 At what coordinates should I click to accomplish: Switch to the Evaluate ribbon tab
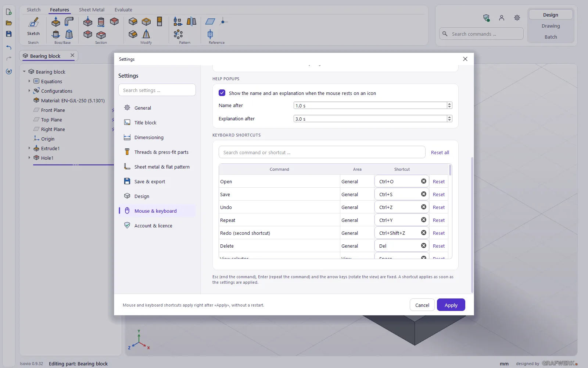[123, 10]
